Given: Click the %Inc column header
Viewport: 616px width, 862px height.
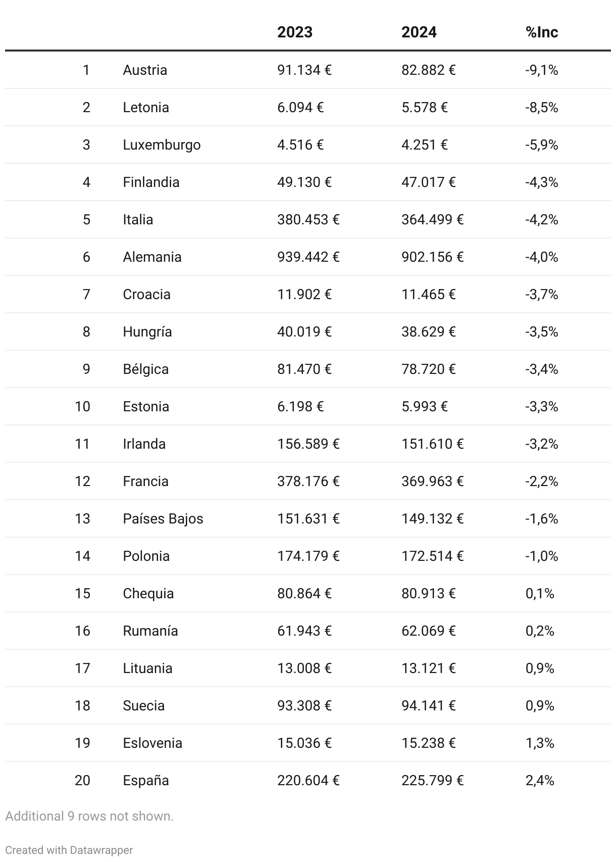Looking at the screenshot, I should 541,32.
